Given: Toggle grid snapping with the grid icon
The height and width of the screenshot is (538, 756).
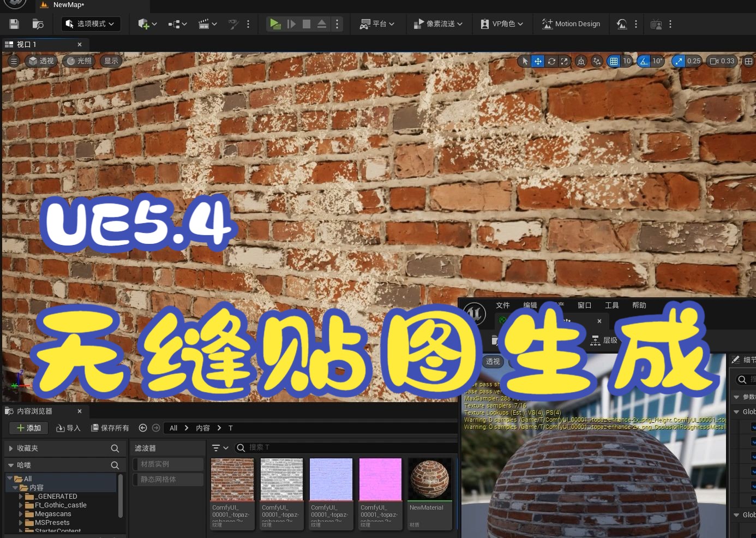Looking at the screenshot, I should (x=614, y=61).
